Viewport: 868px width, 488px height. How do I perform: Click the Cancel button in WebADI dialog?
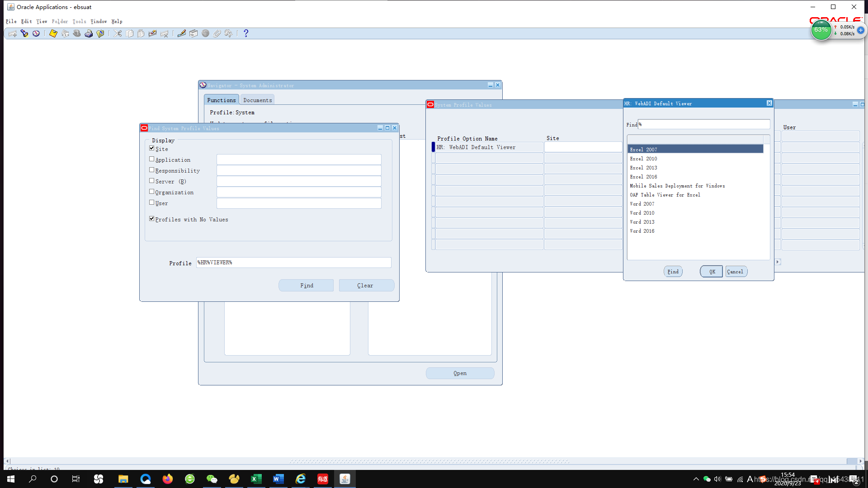pos(735,272)
